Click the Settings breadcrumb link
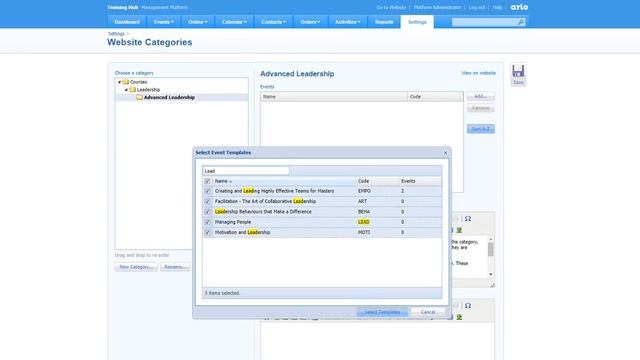The width and height of the screenshot is (640, 360). coord(116,34)
